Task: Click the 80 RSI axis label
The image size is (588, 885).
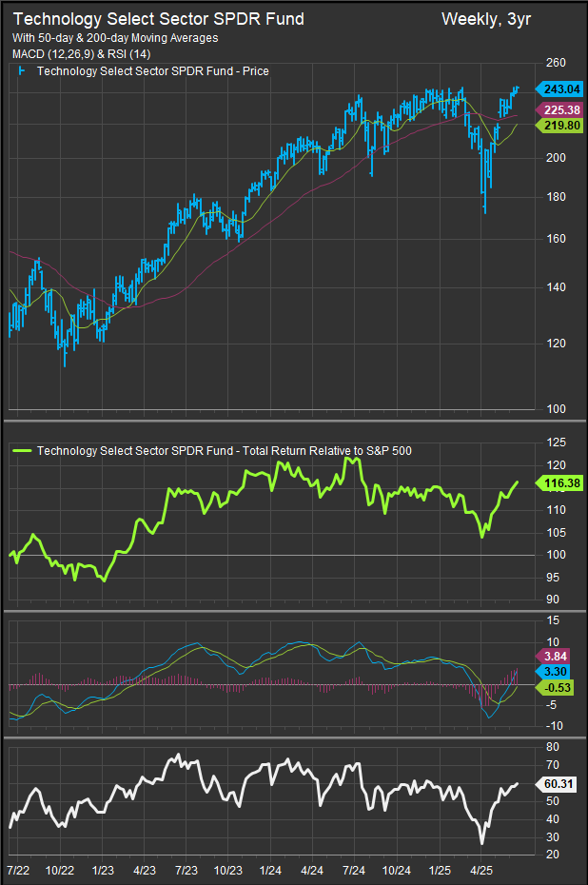Action: tap(553, 747)
